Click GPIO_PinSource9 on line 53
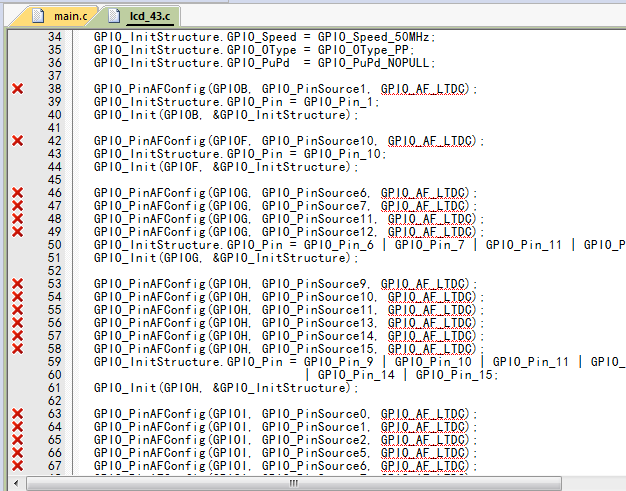This screenshot has width=626, height=491. tap(314, 284)
